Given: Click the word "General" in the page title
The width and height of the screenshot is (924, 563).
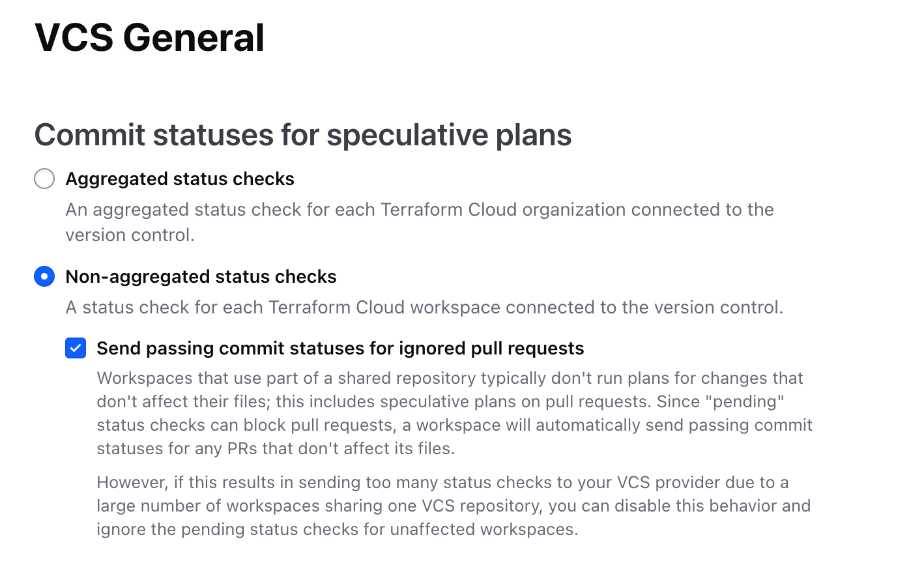Looking at the screenshot, I should tap(194, 38).
